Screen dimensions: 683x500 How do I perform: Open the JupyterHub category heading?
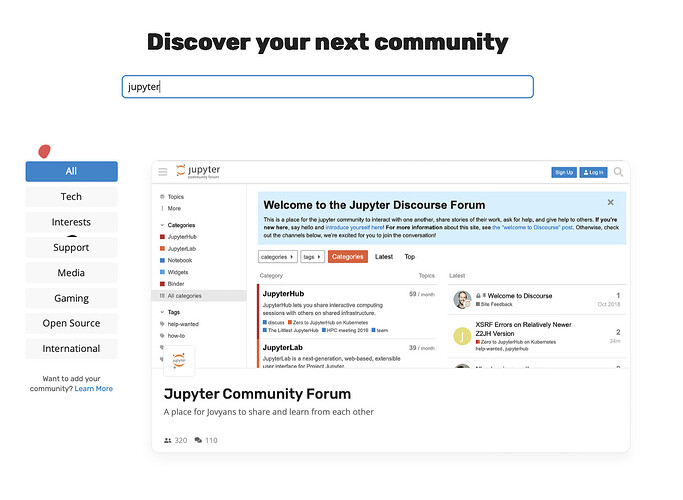284,294
